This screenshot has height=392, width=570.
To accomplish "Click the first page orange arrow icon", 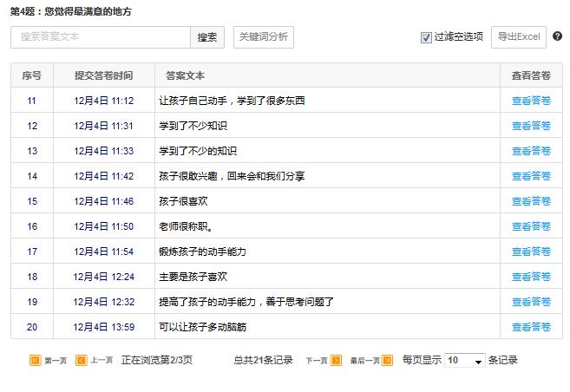I will [x=36, y=360].
